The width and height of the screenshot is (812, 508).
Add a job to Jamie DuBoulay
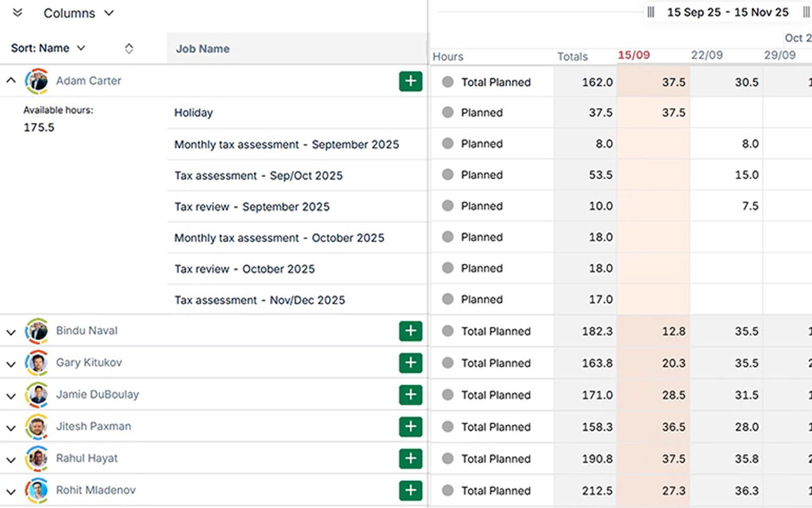tap(410, 395)
